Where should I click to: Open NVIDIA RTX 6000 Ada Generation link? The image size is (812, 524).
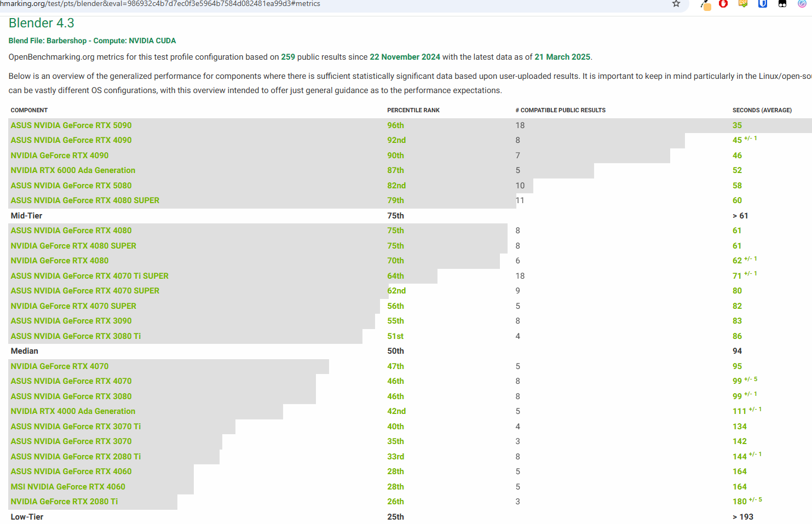tap(73, 170)
